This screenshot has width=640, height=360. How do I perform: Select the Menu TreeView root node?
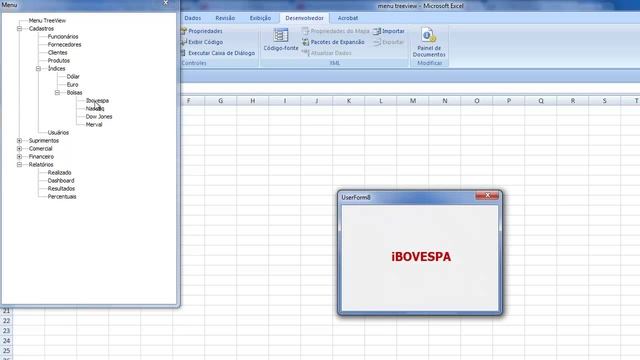point(47,20)
